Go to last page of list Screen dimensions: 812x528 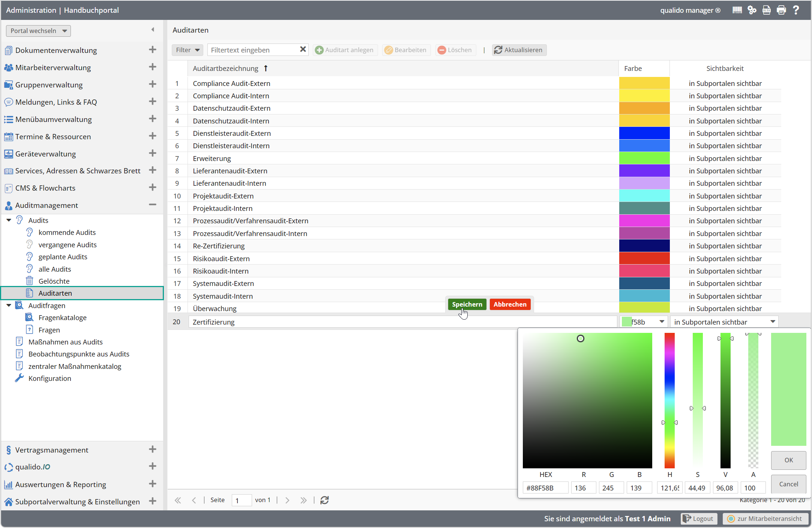(303, 500)
